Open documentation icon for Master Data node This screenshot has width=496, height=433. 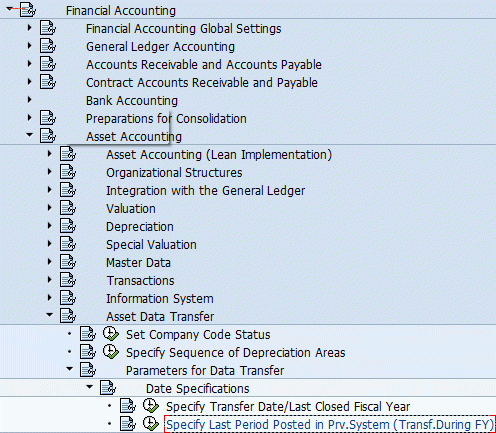(68, 262)
